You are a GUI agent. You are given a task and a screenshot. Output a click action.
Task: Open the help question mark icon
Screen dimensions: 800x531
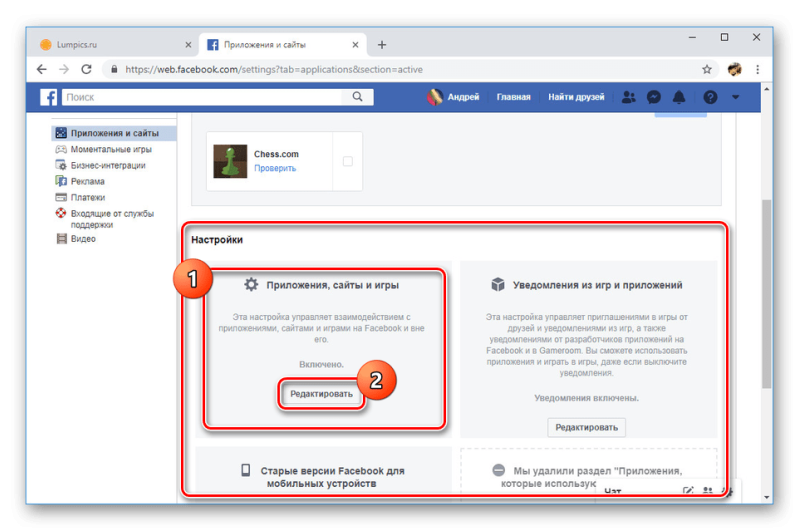pyautogui.click(x=710, y=97)
